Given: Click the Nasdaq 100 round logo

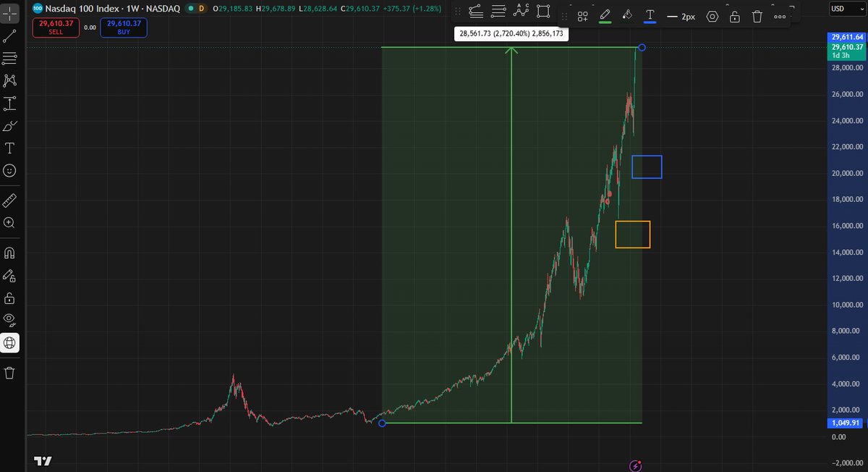Looking at the screenshot, I should coord(38,8).
